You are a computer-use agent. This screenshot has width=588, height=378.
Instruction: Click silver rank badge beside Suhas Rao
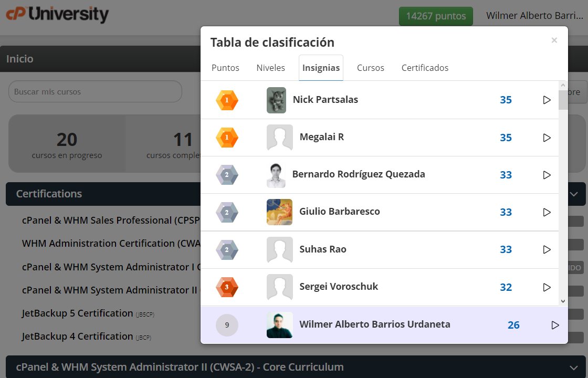point(227,249)
